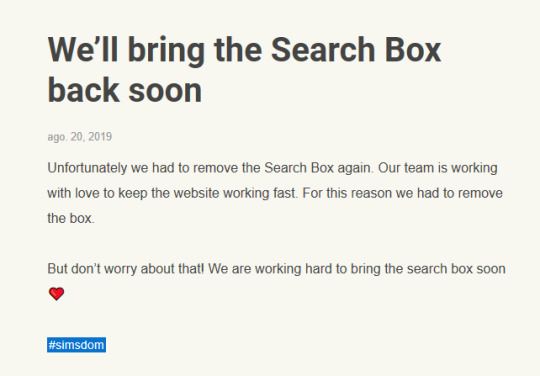
Task: Click the sentence starting 'But don't worry about that!'
Action: (x=277, y=269)
